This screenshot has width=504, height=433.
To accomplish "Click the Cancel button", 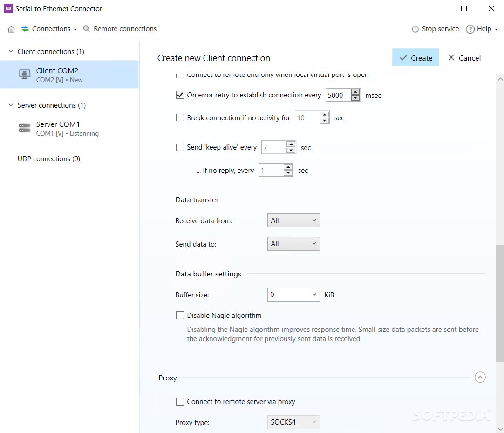I will pyautogui.click(x=464, y=58).
